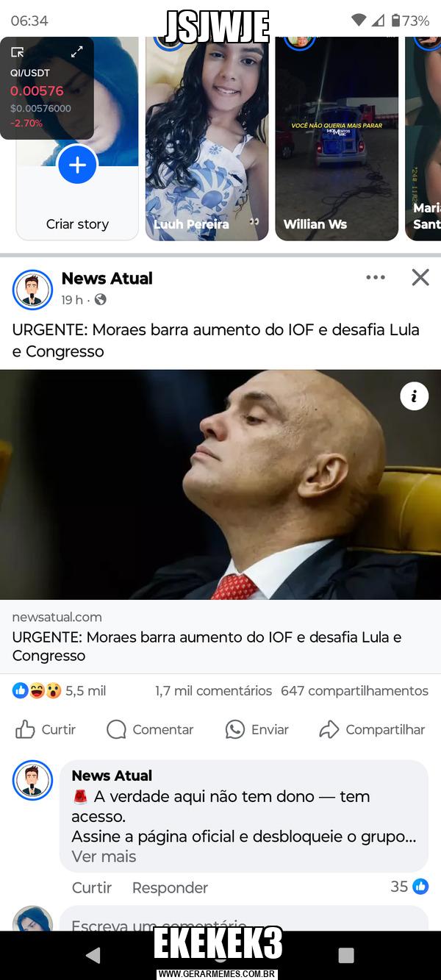Open News Atual page profile picture

[x=32, y=290]
